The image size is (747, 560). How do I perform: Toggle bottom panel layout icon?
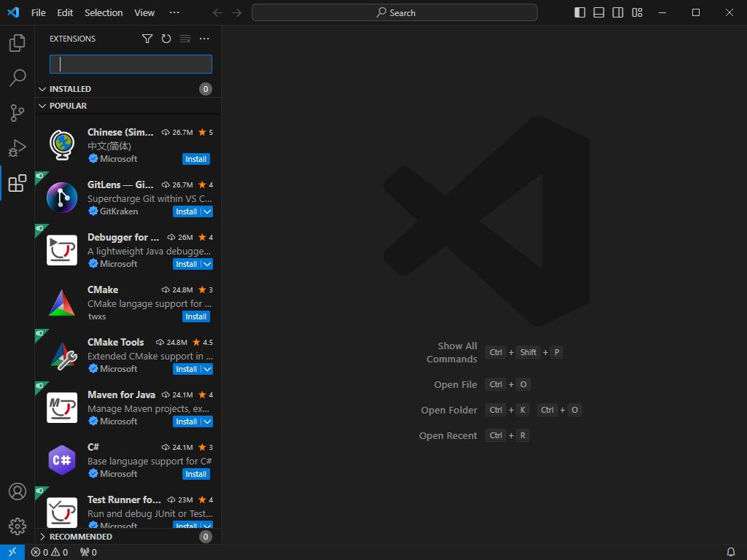click(599, 12)
